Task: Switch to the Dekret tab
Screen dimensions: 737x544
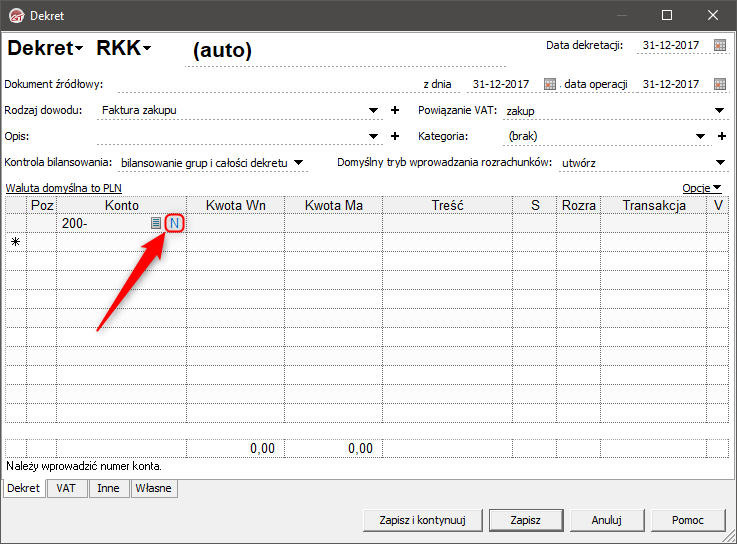Action: 24,488
